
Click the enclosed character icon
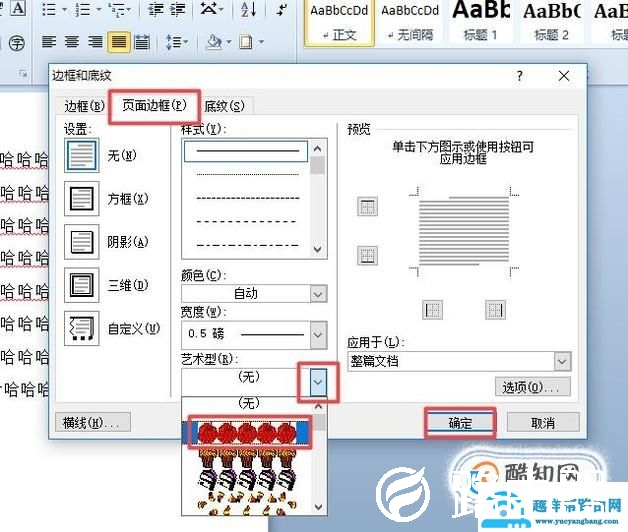pos(17,43)
